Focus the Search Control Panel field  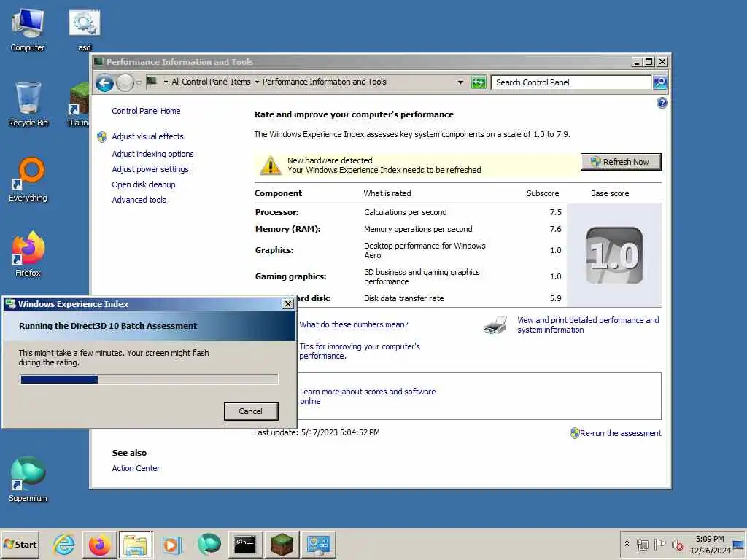click(571, 82)
